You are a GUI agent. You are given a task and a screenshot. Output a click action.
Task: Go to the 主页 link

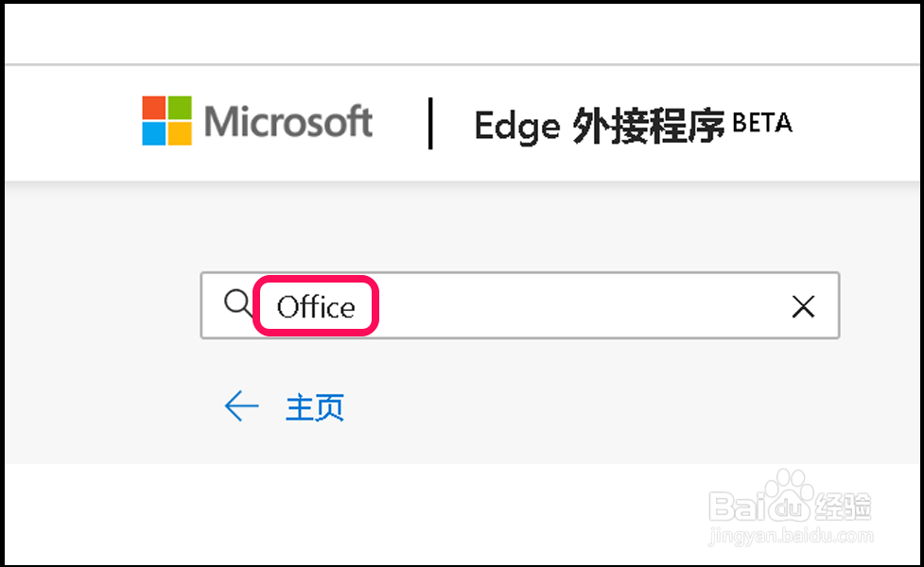315,407
